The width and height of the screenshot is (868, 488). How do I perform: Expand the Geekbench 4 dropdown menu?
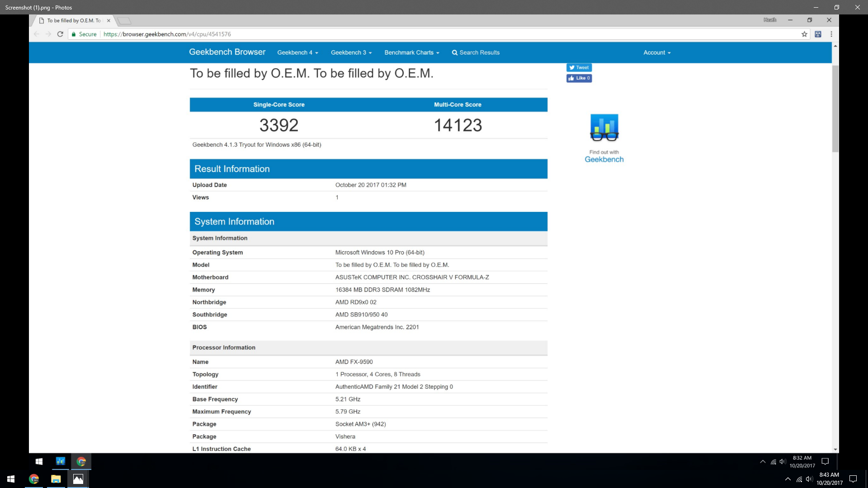[297, 52]
